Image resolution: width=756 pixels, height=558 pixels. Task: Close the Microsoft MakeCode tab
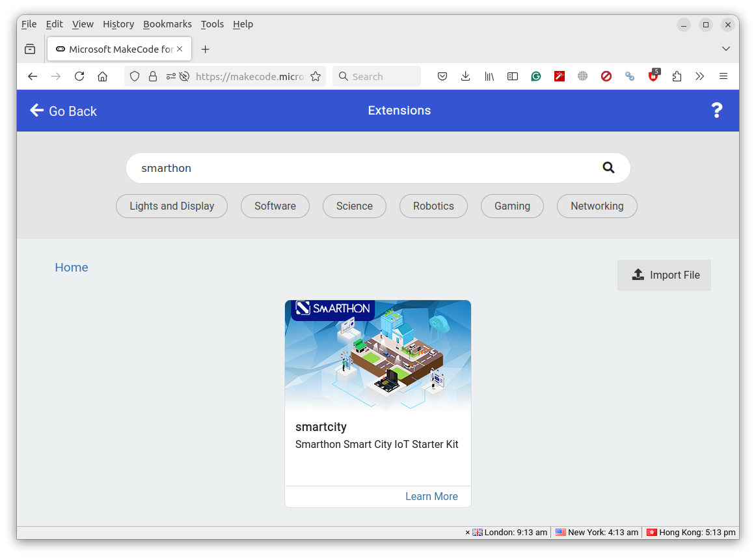click(180, 49)
